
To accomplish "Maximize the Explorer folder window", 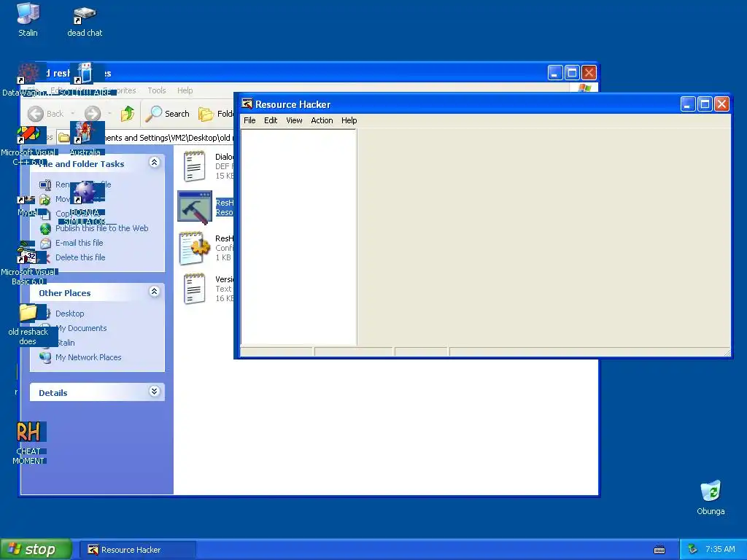I will (572, 73).
